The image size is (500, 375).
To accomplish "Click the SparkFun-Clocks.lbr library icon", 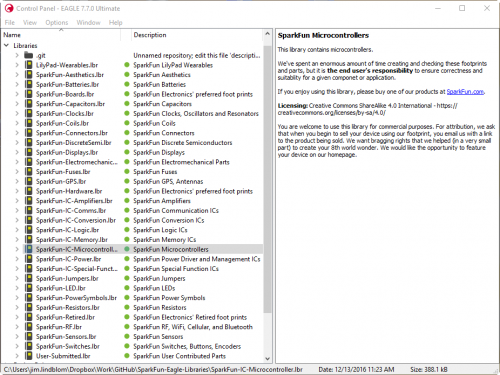I will 29,113.
